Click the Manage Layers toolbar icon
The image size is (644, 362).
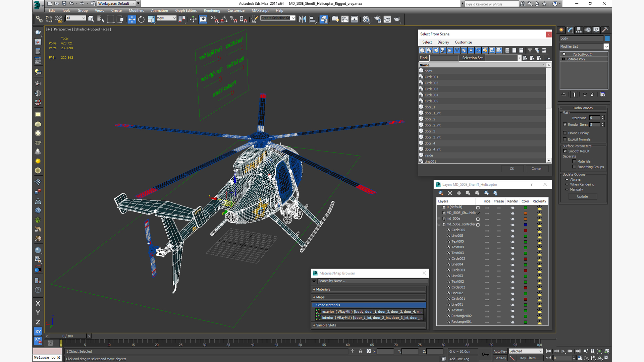coord(324,19)
